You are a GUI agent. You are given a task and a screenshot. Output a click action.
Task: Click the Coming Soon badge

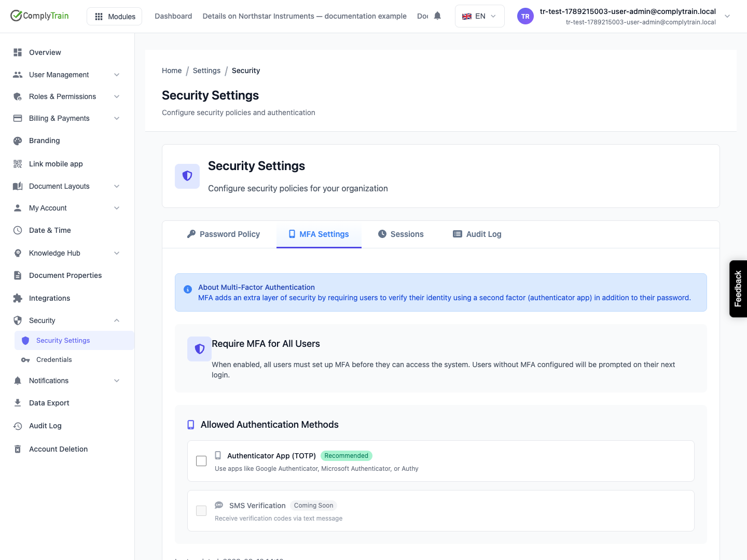click(313, 506)
